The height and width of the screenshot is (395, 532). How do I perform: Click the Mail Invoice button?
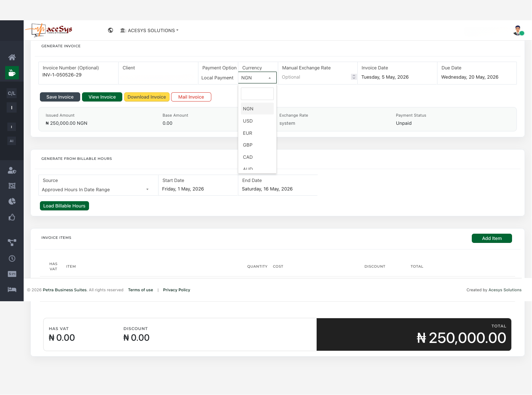[x=191, y=97]
